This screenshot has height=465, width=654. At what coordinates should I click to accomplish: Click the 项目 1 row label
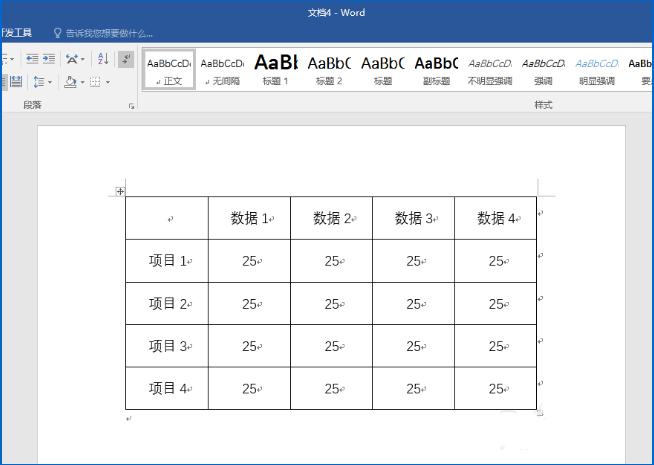pos(167,261)
